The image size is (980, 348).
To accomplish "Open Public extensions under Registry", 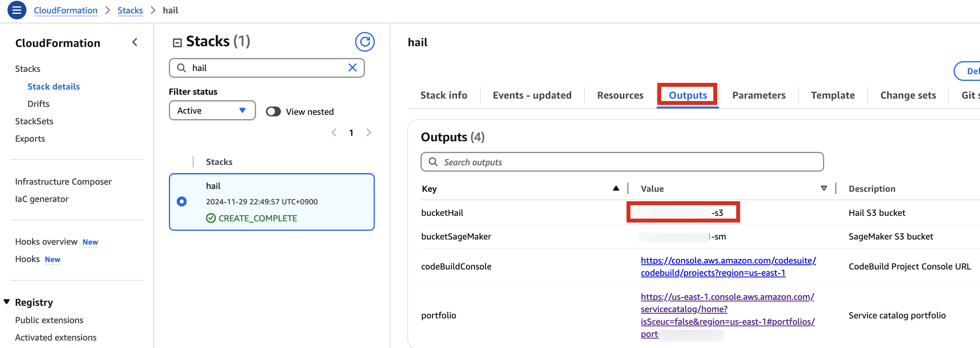I will click(x=49, y=320).
